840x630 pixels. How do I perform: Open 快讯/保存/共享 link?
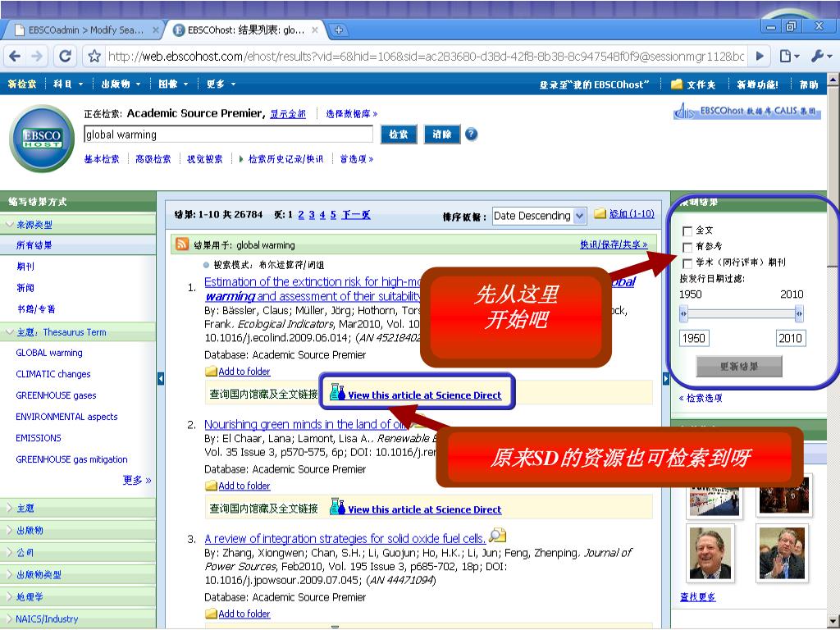614,244
